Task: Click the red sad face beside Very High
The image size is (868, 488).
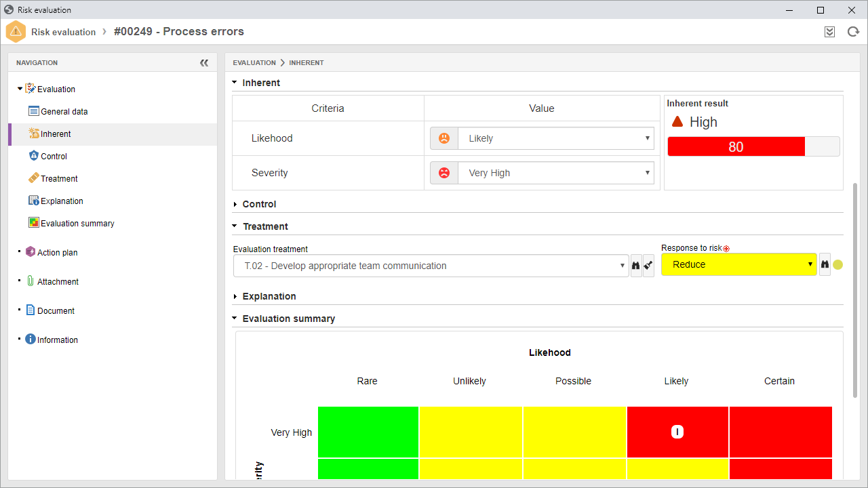Action: (x=444, y=173)
